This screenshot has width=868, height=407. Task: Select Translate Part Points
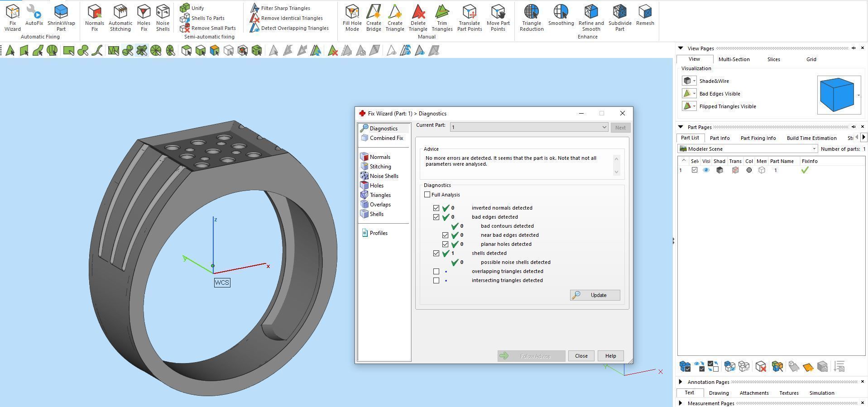tap(470, 18)
